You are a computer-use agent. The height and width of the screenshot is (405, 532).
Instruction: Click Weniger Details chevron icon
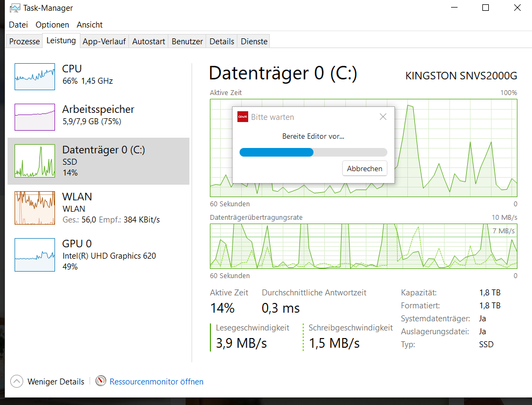[x=17, y=381]
